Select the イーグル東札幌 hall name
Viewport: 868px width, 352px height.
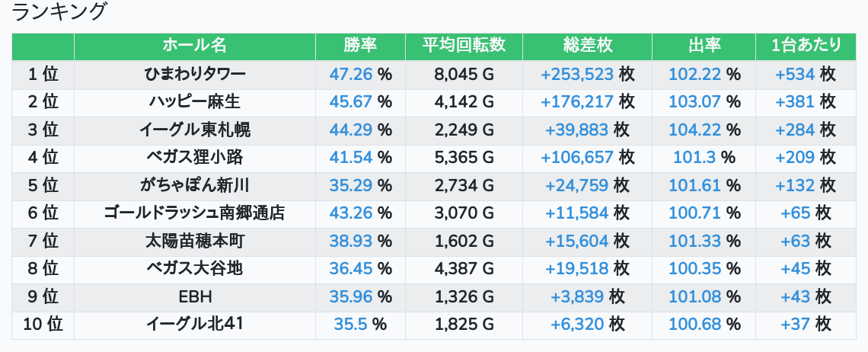coord(194,130)
